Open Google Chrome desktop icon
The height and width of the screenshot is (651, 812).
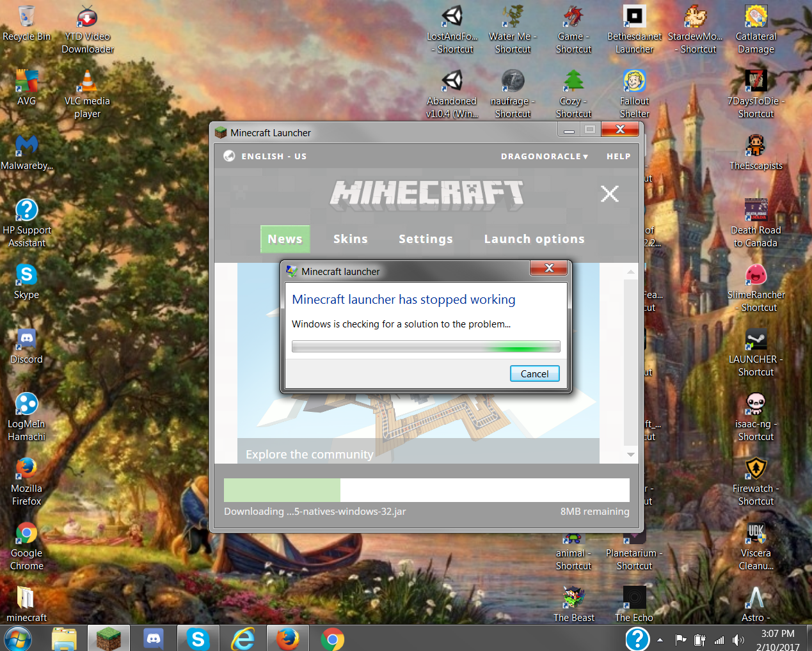[x=26, y=547]
